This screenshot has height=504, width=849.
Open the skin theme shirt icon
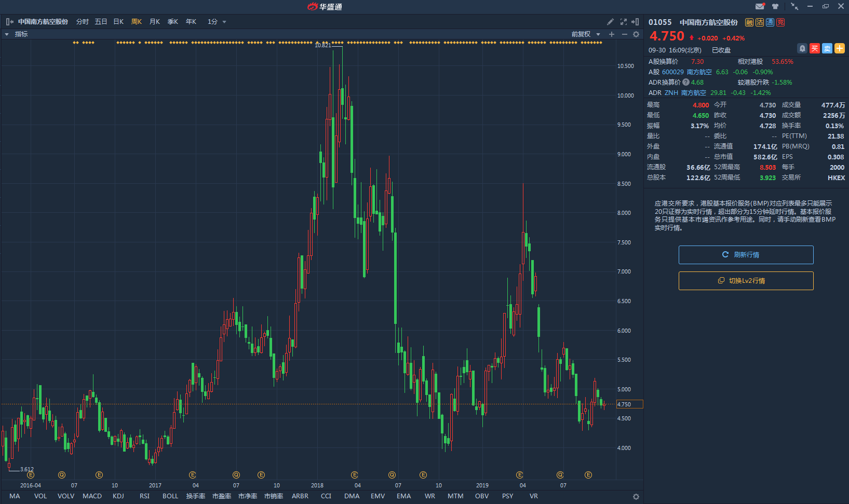[775, 6]
